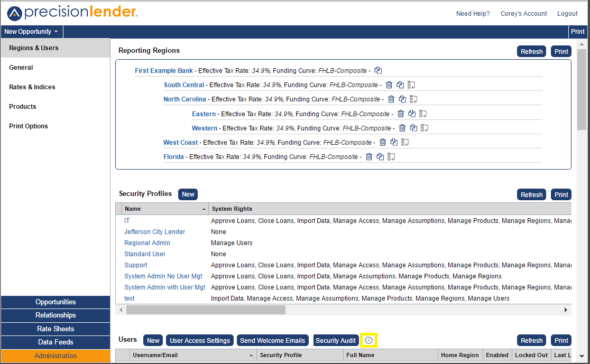The width and height of the screenshot is (590, 364).
Task: Open the West Coast region link
Action: [180, 143]
